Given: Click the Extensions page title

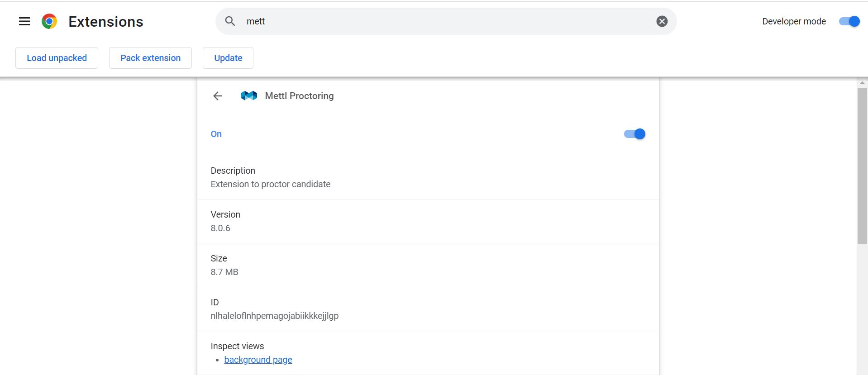Looking at the screenshot, I should click(106, 22).
